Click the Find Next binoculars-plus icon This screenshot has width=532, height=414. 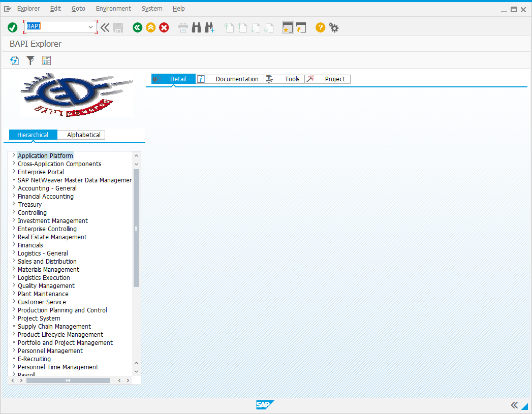209,27
